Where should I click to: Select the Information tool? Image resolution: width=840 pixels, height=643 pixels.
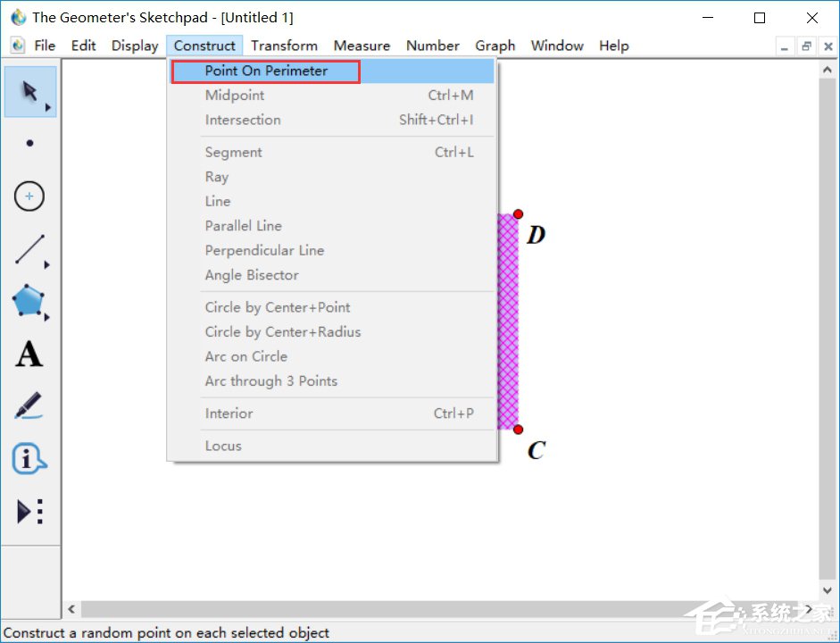pyautogui.click(x=29, y=459)
